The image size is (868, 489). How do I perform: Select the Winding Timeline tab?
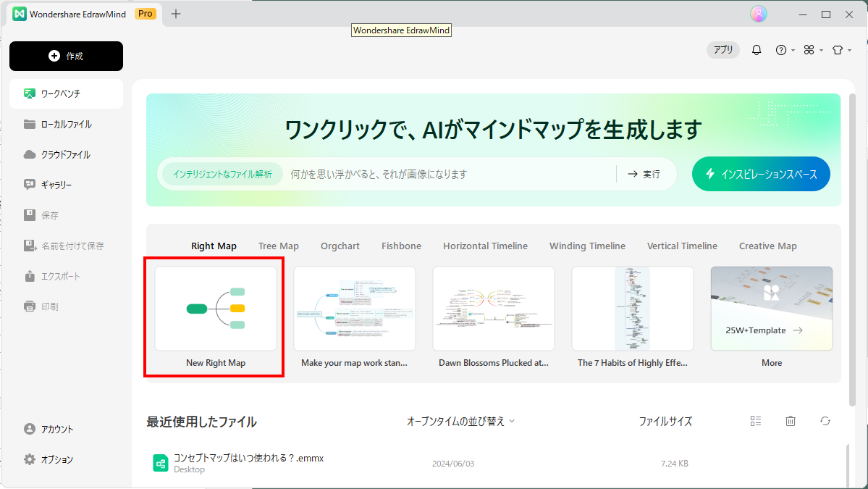pos(587,246)
